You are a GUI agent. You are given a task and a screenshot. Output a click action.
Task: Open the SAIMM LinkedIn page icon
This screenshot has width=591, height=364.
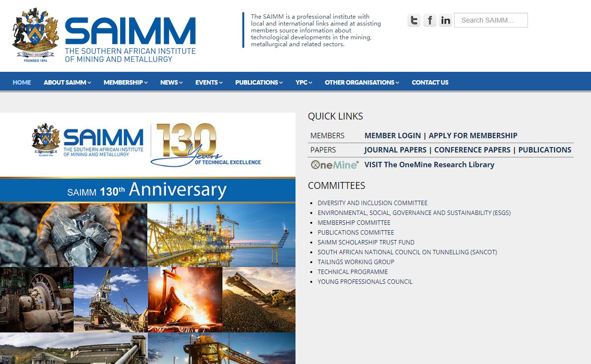446,20
